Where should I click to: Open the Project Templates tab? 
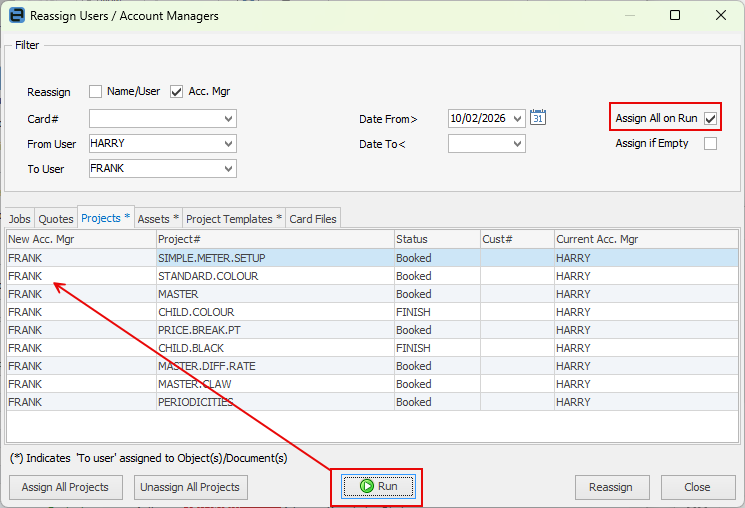pos(234,219)
